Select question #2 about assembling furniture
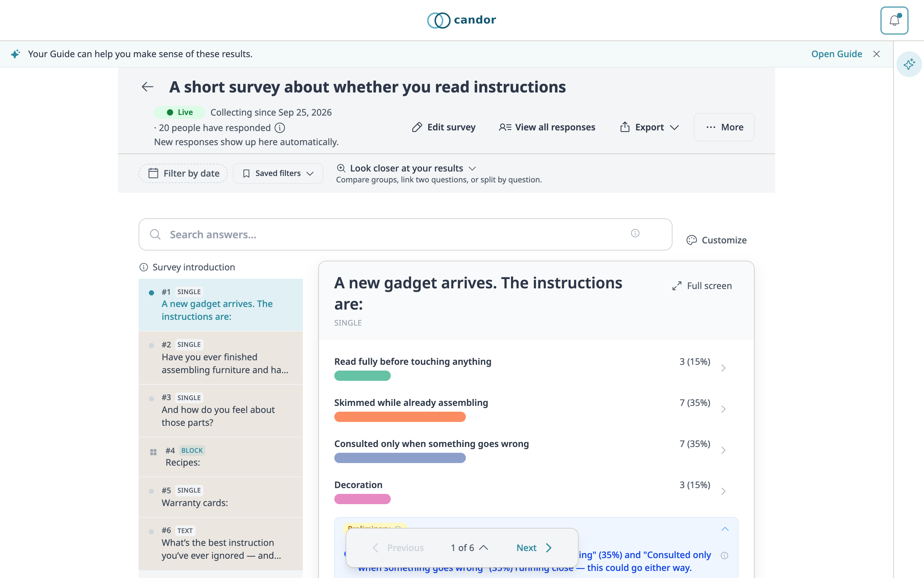 (x=221, y=358)
